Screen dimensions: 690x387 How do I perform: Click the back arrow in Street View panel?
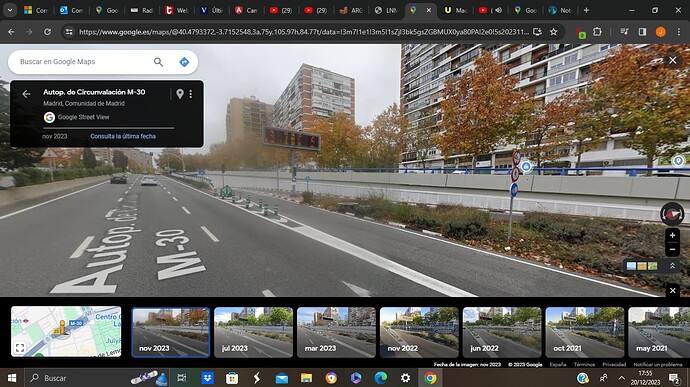click(x=26, y=94)
